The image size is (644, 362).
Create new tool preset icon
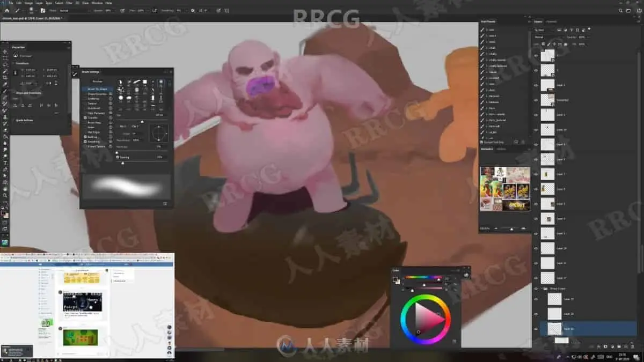click(516, 142)
